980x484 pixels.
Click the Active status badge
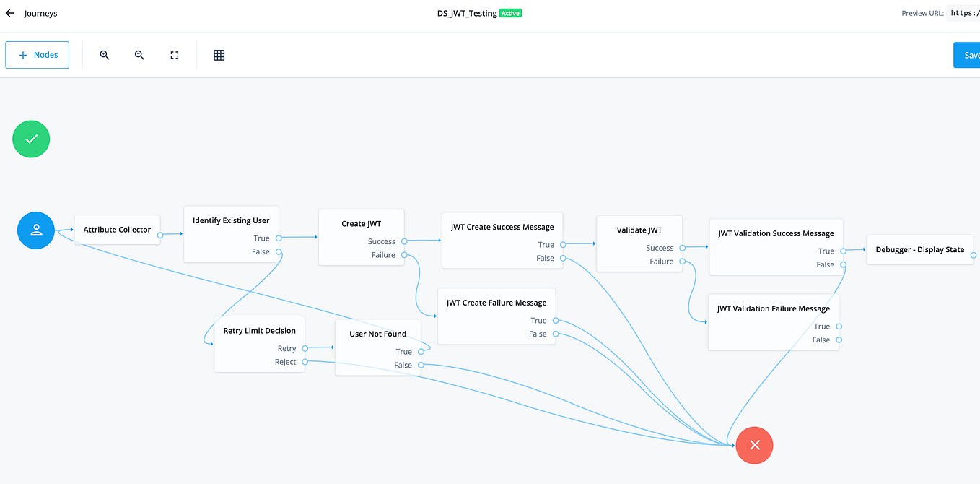coord(512,12)
